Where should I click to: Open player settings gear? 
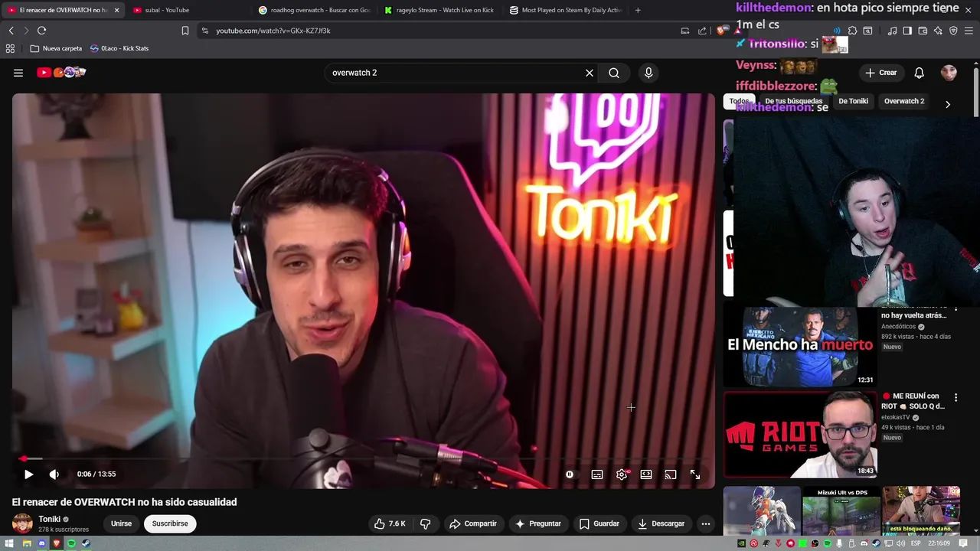click(x=622, y=474)
